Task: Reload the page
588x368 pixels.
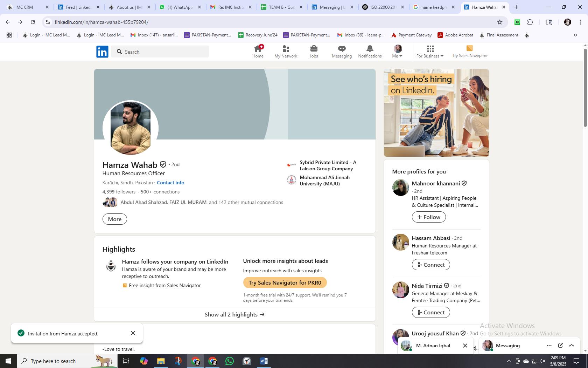Action: tap(33, 22)
